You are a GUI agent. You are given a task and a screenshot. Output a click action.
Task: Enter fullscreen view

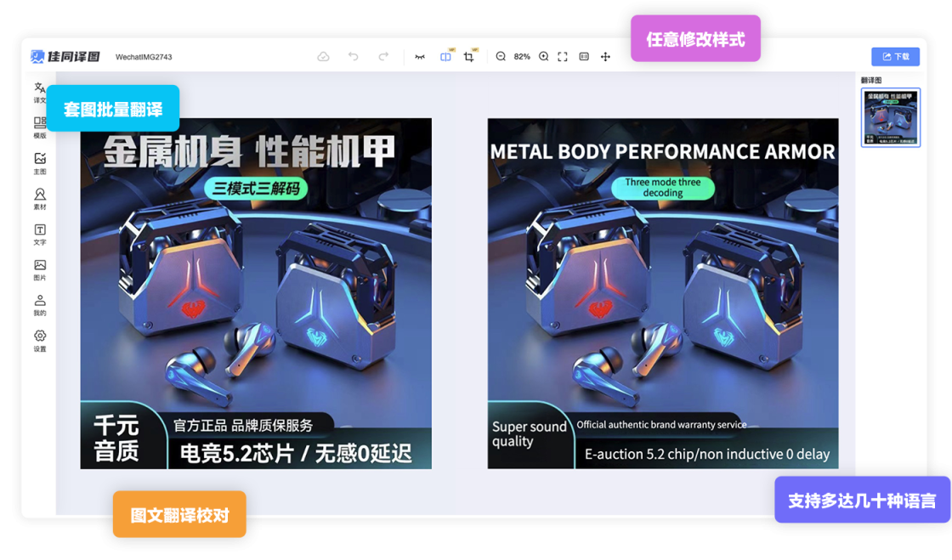coord(563,57)
